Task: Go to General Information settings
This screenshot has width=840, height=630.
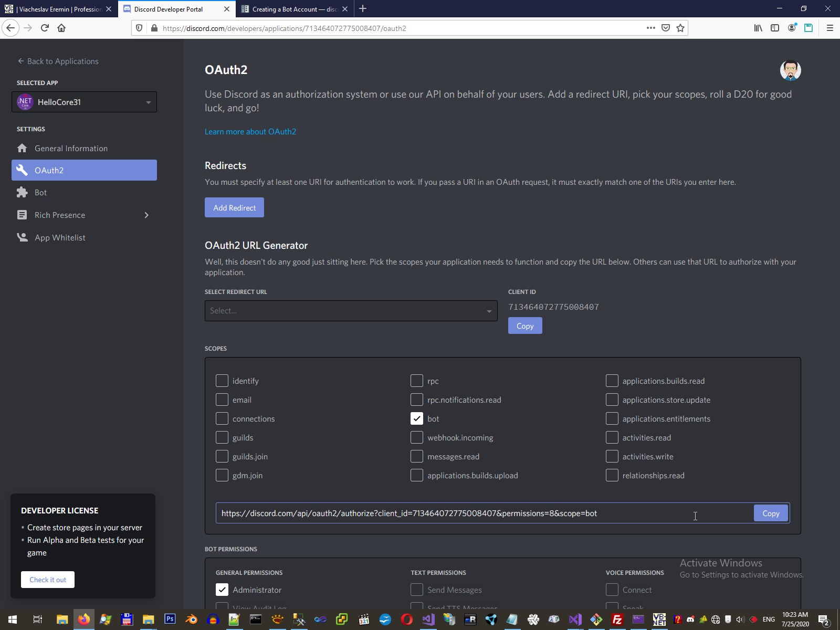Action: (x=84, y=149)
